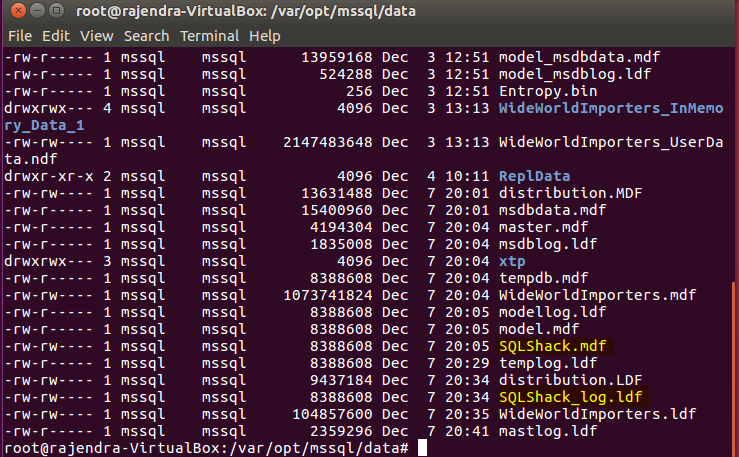
Task: Open the Terminal menu
Action: coord(209,36)
